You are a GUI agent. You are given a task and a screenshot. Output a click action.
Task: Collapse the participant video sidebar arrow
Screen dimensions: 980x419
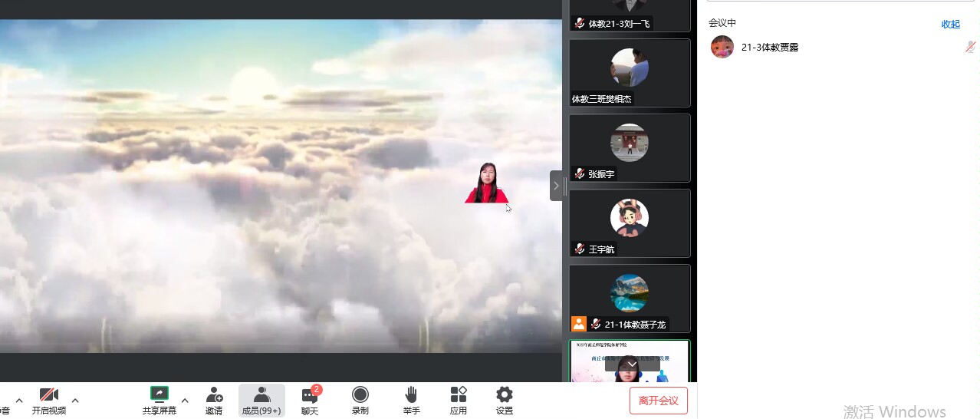coord(557,186)
